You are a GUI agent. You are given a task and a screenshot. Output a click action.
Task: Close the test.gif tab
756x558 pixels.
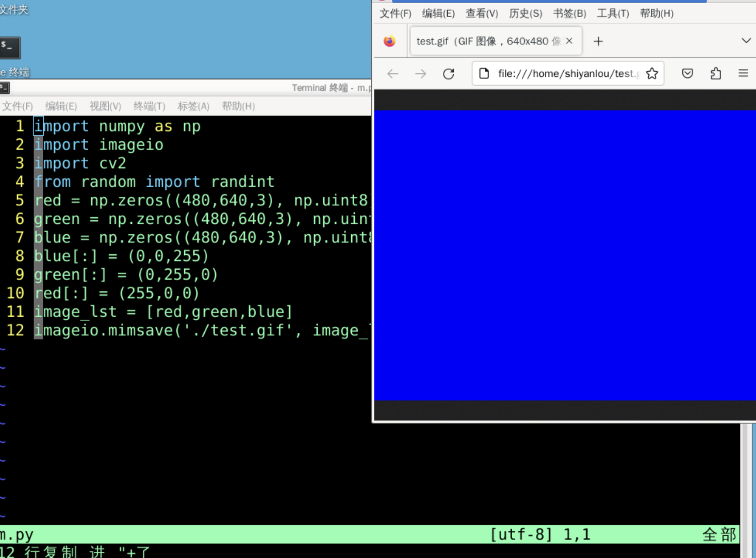point(569,41)
